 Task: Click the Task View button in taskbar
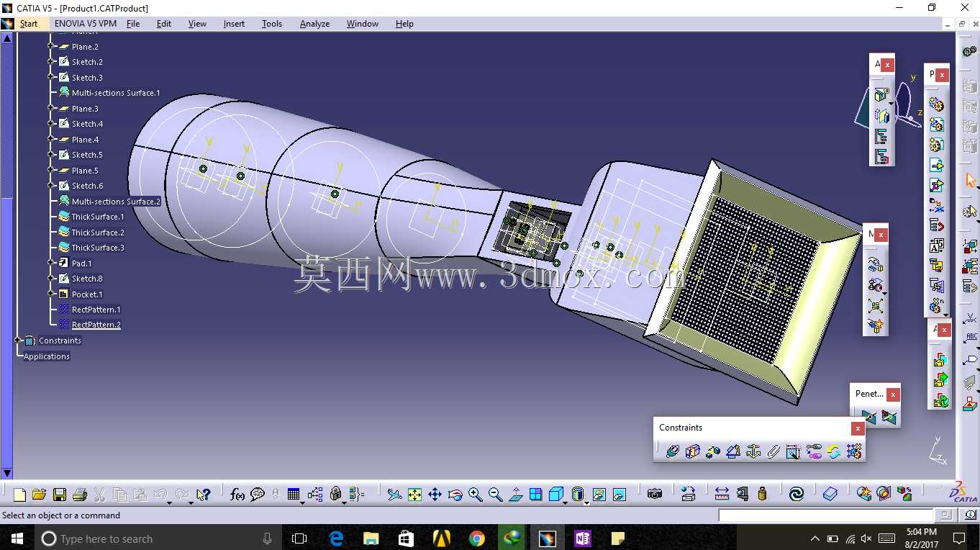(299, 538)
